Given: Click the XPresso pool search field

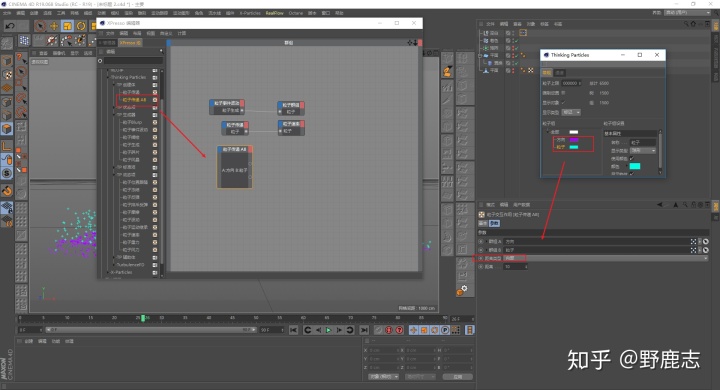Looking at the screenshot, I should tap(133, 61).
